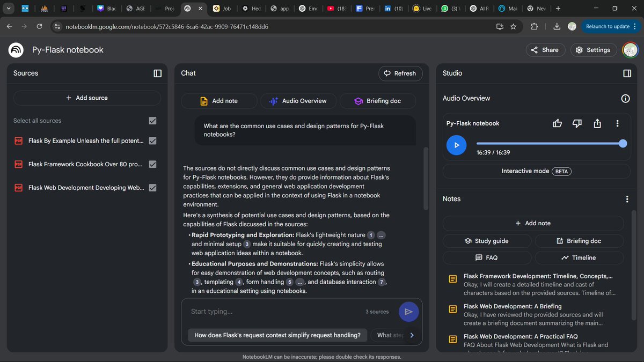Open audio overview more options menu
Screen dimensions: 644x362
[x=618, y=123]
